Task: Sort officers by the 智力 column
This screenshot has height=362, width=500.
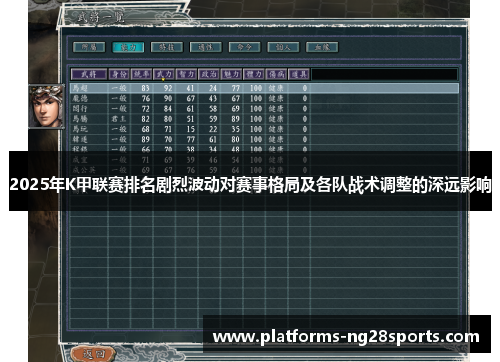Action: coord(186,74)
